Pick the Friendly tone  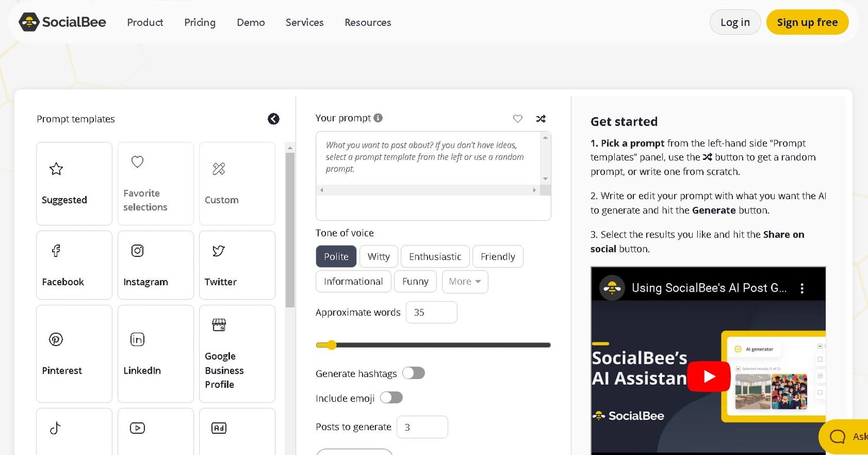tap(498, 257)
